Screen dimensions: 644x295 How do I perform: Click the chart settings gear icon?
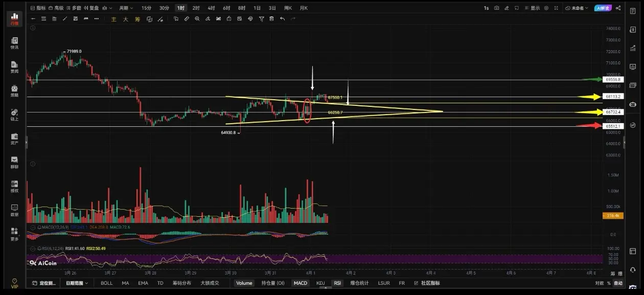546,8
